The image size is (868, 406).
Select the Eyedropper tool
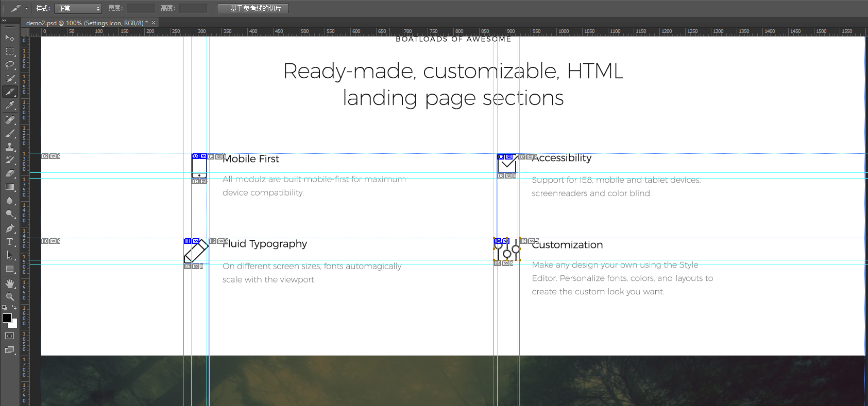pyautogui.click(x=10, y=105)
